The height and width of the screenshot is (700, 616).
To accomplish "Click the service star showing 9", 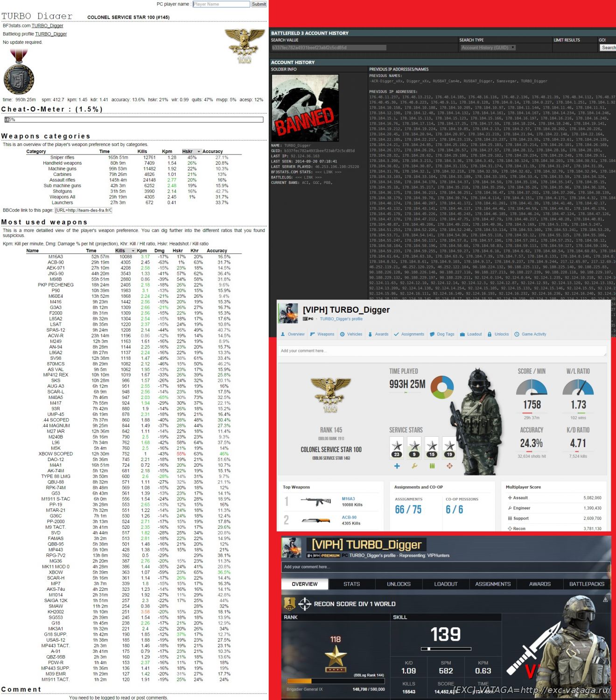I will click(414, 448).
